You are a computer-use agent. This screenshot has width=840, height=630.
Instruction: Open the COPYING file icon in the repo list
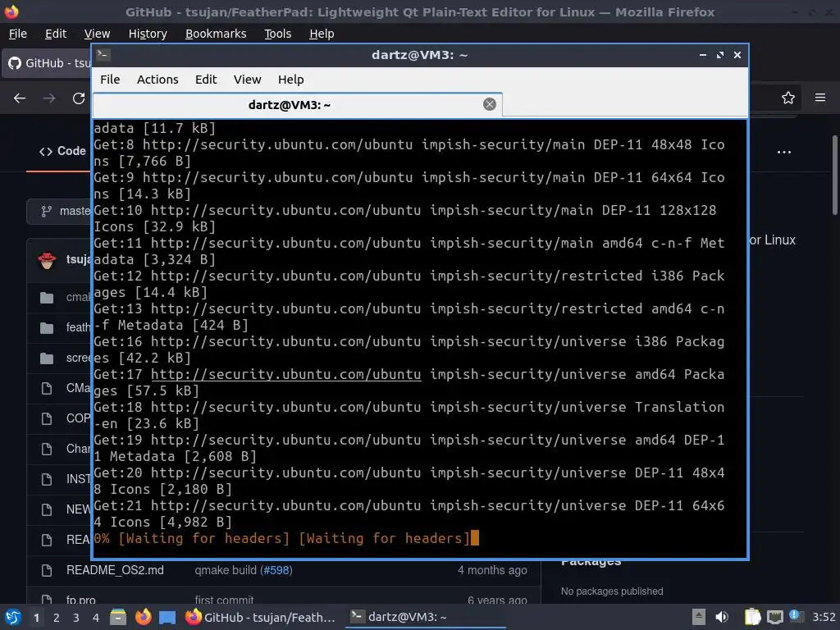[47, 418]
